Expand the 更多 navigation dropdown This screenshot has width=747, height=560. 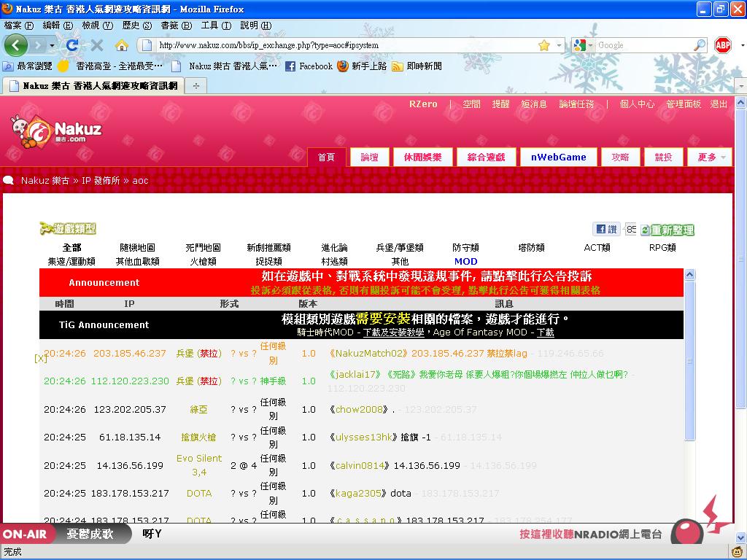(x=710, y=157)
